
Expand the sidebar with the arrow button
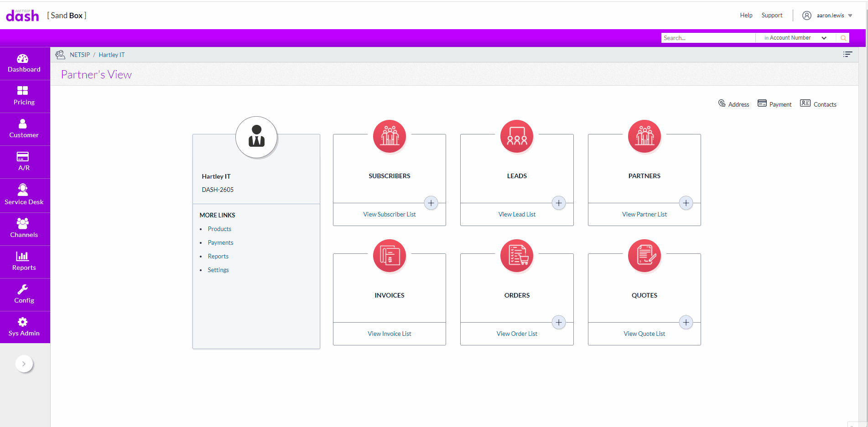pyautogui.click(x=24, y=364)
